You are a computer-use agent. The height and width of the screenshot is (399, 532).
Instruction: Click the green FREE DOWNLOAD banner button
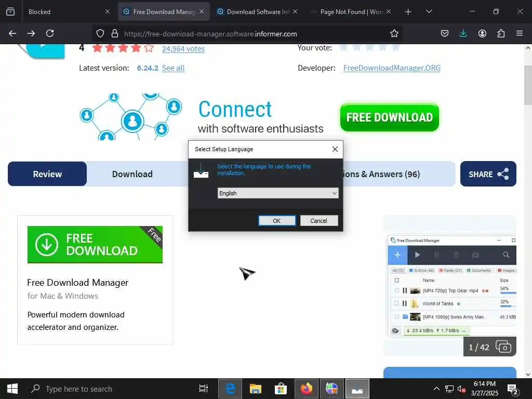click(x=390, y=117)
